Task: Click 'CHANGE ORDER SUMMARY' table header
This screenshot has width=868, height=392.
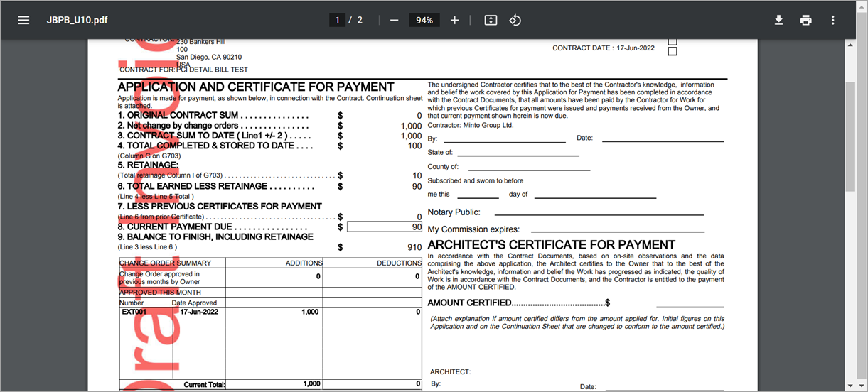Action: (165, 263)
